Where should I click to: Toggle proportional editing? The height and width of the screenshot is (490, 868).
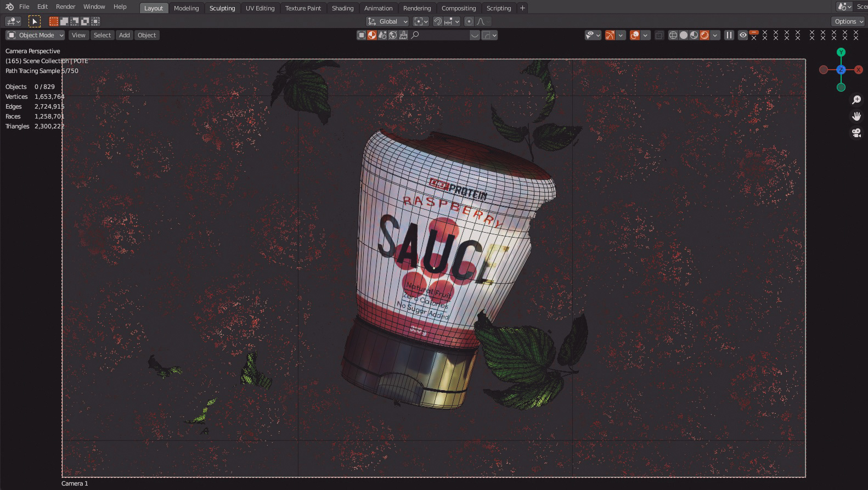pyautogui.click(x=469, y=21)
